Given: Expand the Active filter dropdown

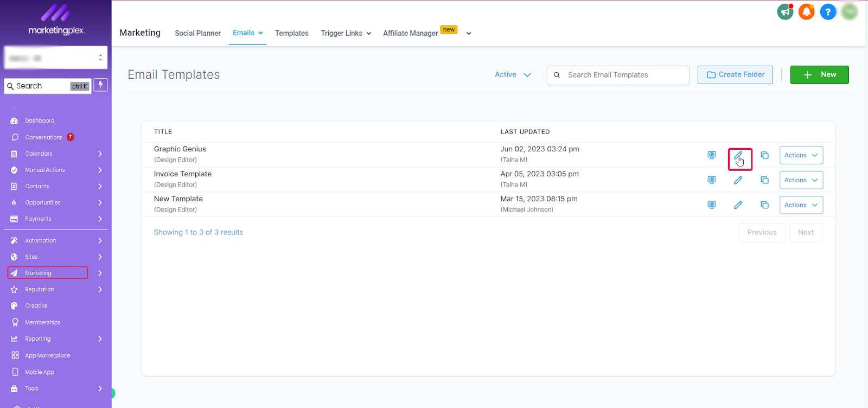Looking at the screenshot, I should pos(513,75).
